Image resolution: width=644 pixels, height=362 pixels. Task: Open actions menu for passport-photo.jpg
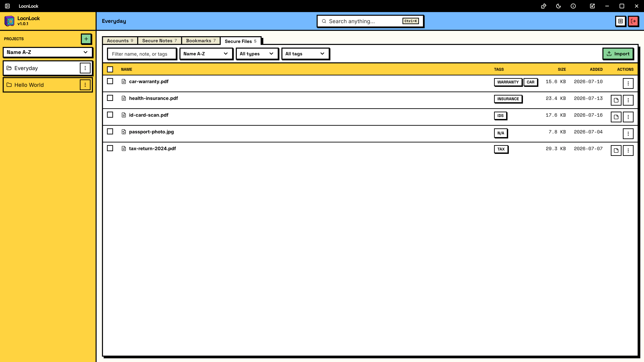pos(628,134)
